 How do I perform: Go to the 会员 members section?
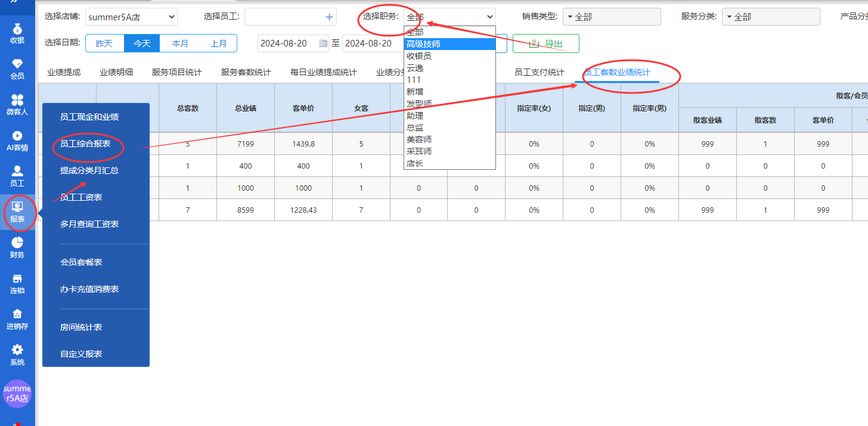point(17,69)
